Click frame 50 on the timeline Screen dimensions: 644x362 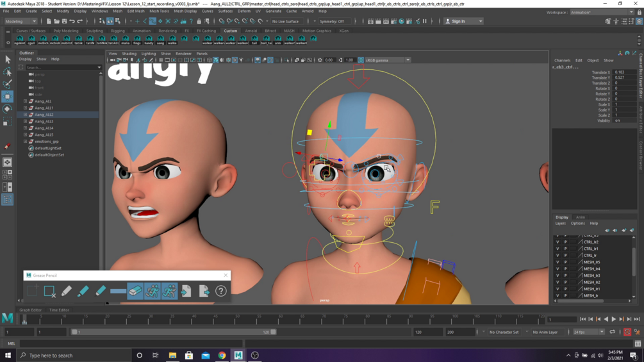click(237, 319)
